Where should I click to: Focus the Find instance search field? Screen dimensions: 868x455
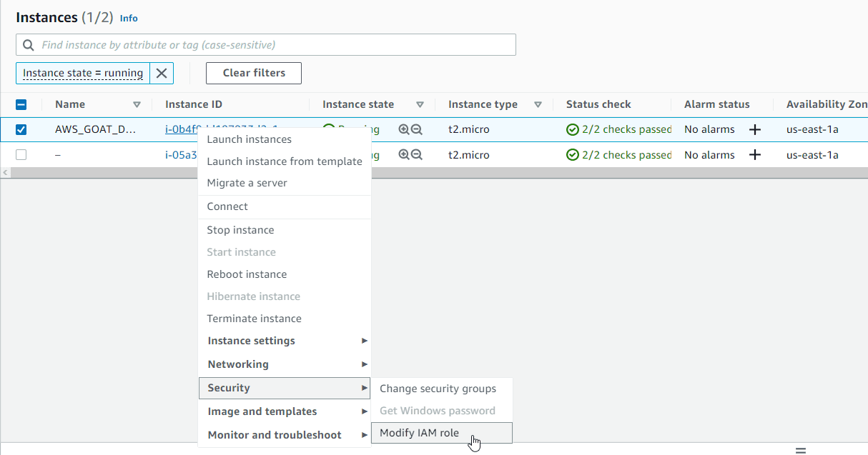click(272, 45)
